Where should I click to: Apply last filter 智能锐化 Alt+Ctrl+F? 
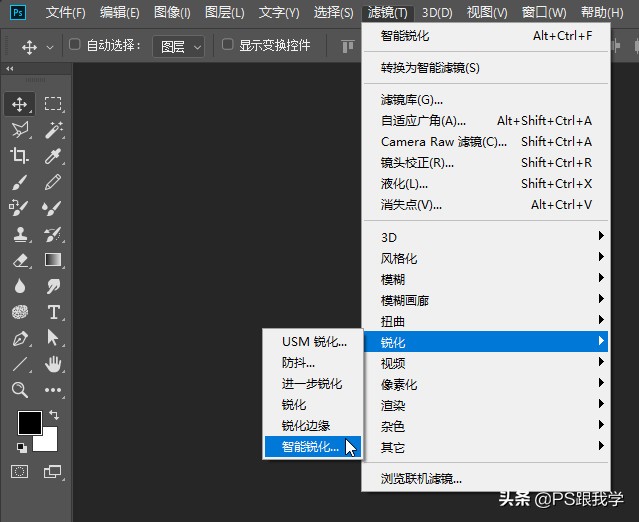pyautogui.click(x=486, y=36)
